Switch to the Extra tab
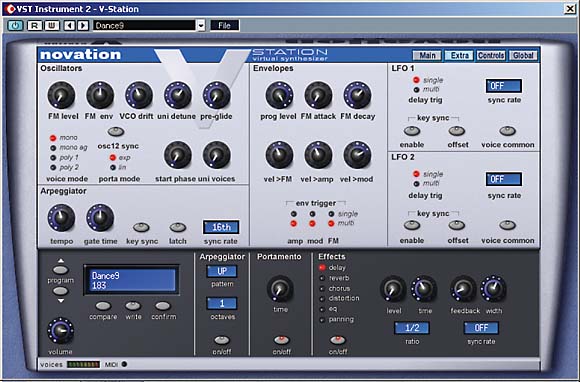 coord(459,55)
